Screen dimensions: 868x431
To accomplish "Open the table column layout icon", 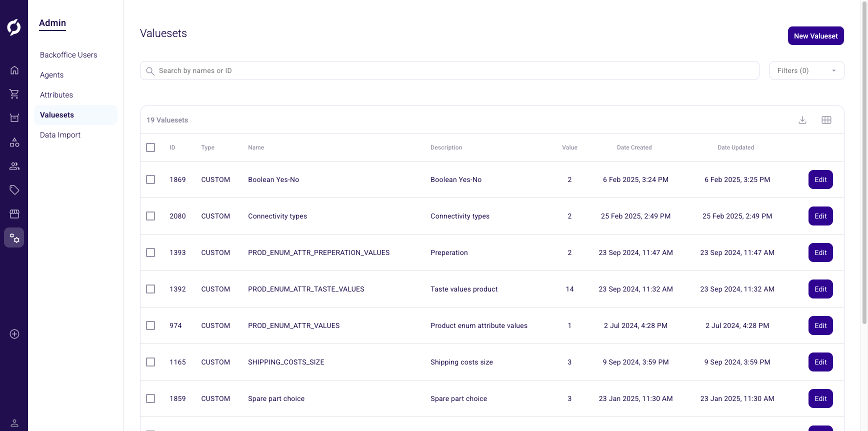I will point(826,120).
